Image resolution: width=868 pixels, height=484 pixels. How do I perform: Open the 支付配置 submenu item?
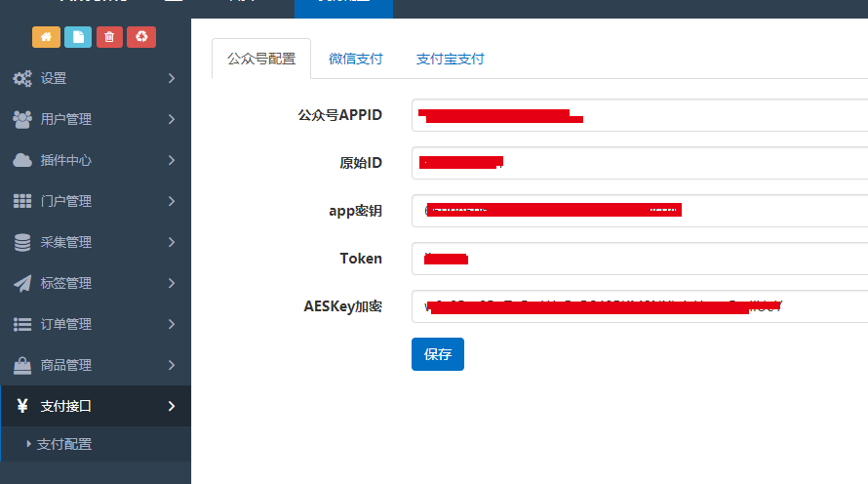tap(64, 444)
